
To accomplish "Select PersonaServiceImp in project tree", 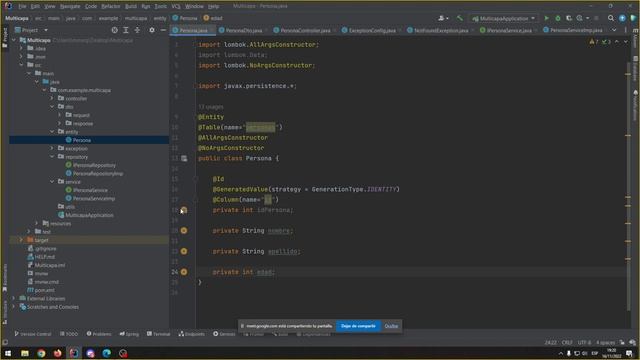I will (93, 198).
